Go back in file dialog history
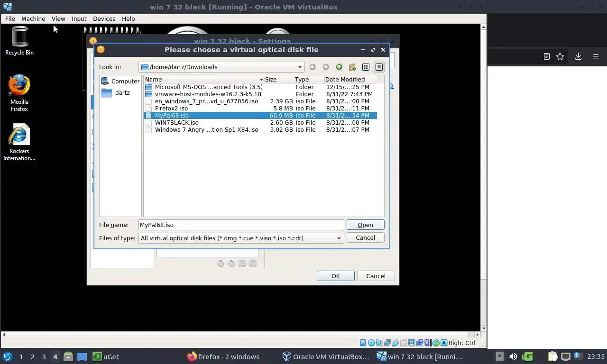The image size is (607, 364). [x=313, y=67]
